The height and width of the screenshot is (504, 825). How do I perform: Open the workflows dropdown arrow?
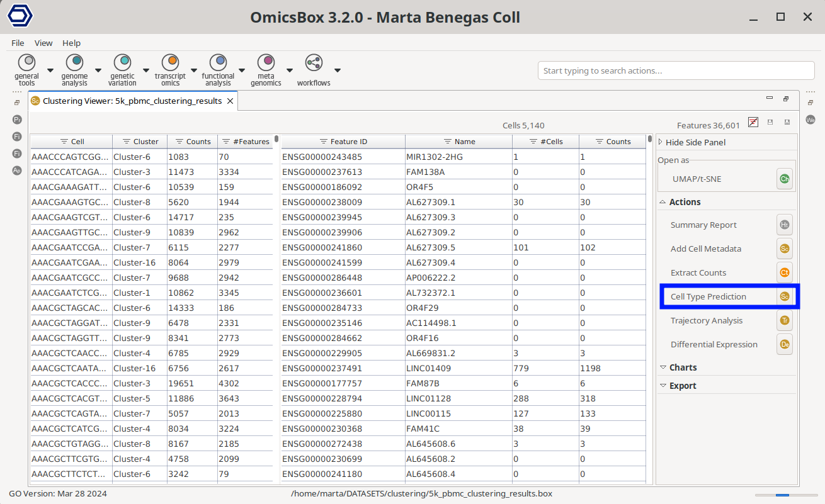tap(338, 70)
